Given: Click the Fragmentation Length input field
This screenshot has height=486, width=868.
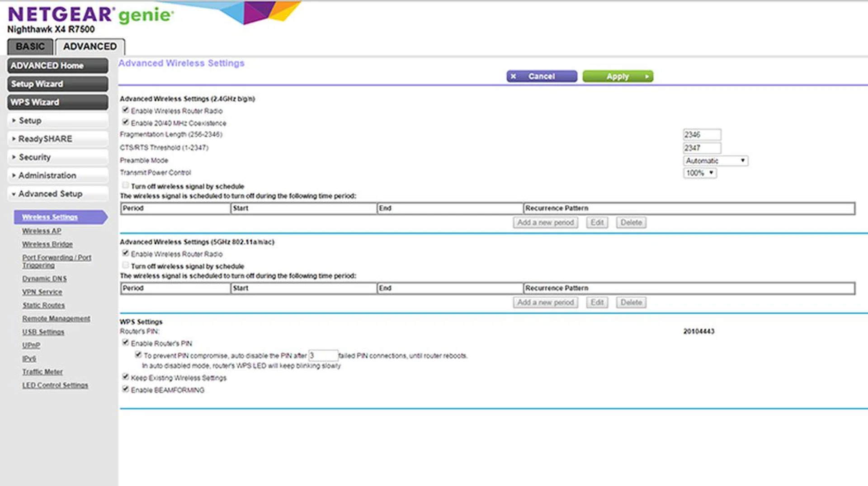Looking at the screenshot, I should pyautogui.click(x=701, y=135).
